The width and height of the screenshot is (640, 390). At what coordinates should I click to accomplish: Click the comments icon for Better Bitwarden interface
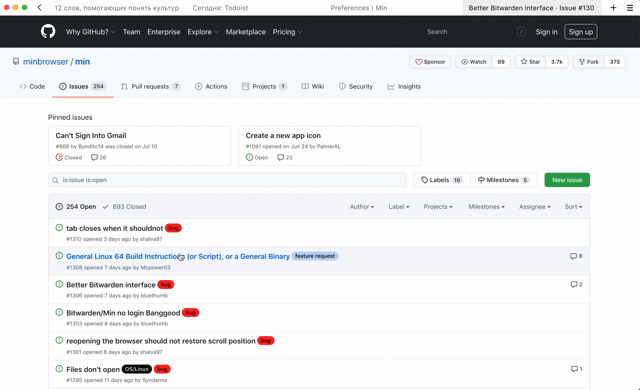click(x=573, y=284)
